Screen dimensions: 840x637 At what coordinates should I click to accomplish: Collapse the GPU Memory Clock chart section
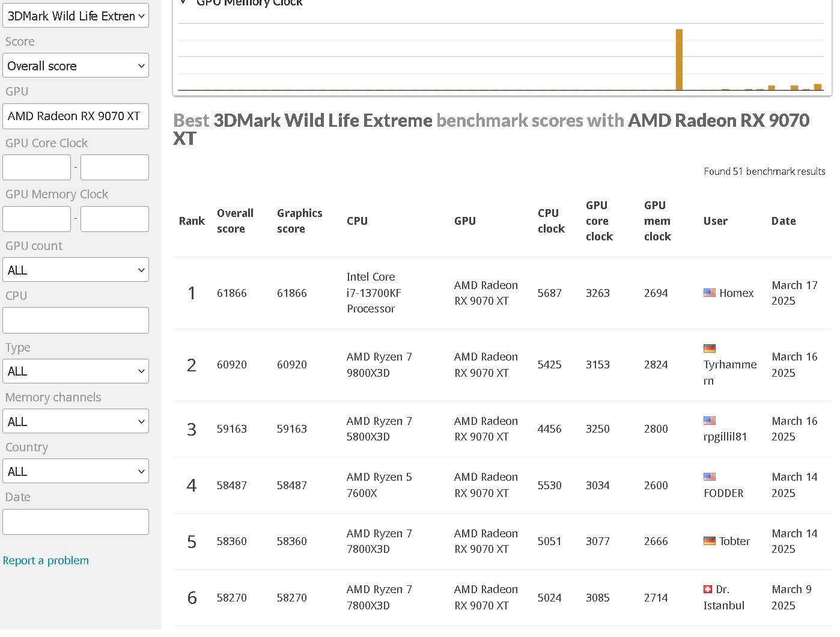pos(184,2)
